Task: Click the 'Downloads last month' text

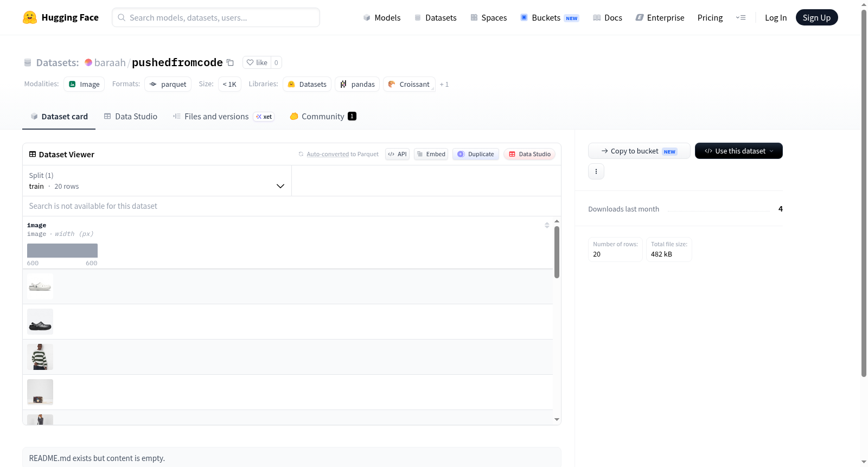Action: 623,209
